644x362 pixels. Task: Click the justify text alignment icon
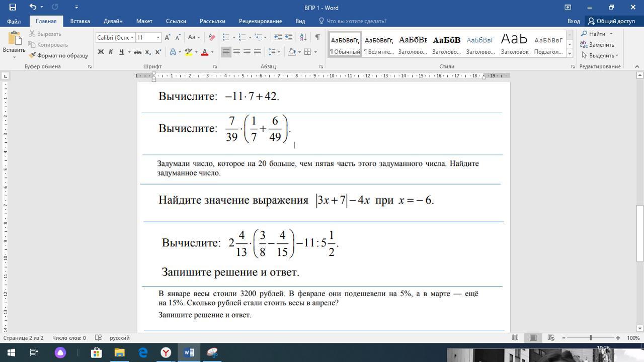point(258,52)
